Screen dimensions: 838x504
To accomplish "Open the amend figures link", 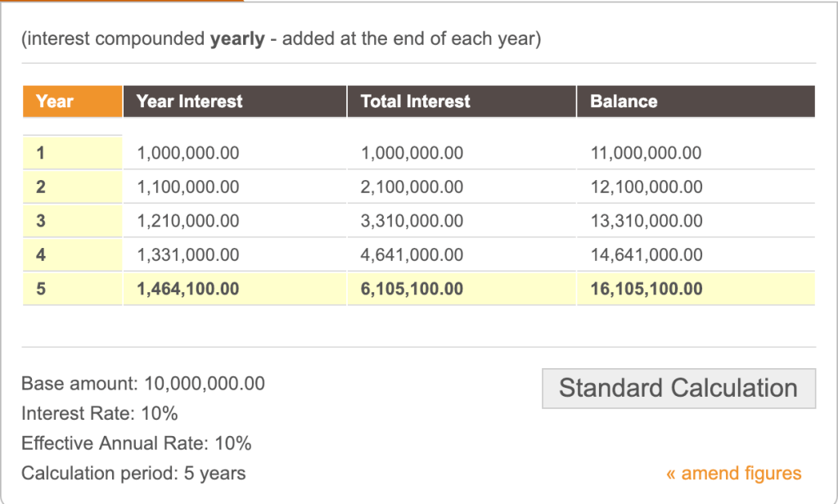I will coord(734,473).
